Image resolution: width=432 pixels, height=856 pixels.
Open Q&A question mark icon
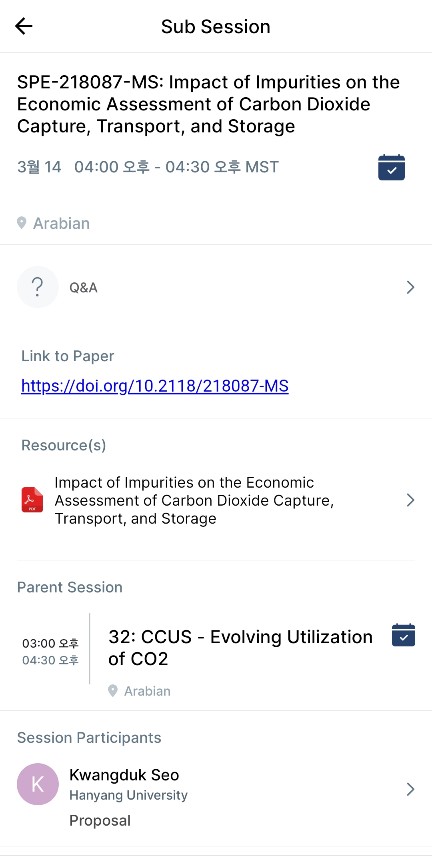click(37, 287)
